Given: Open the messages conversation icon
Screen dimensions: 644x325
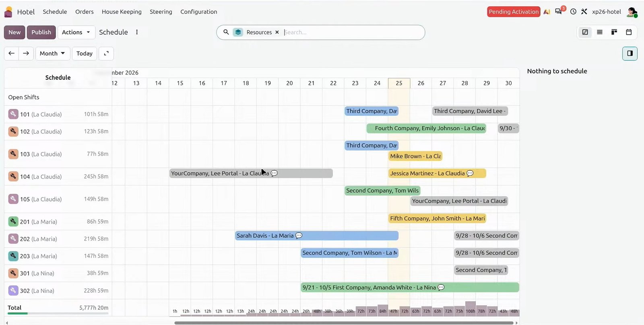Looking at the screenshot, I should coord(558,12).
